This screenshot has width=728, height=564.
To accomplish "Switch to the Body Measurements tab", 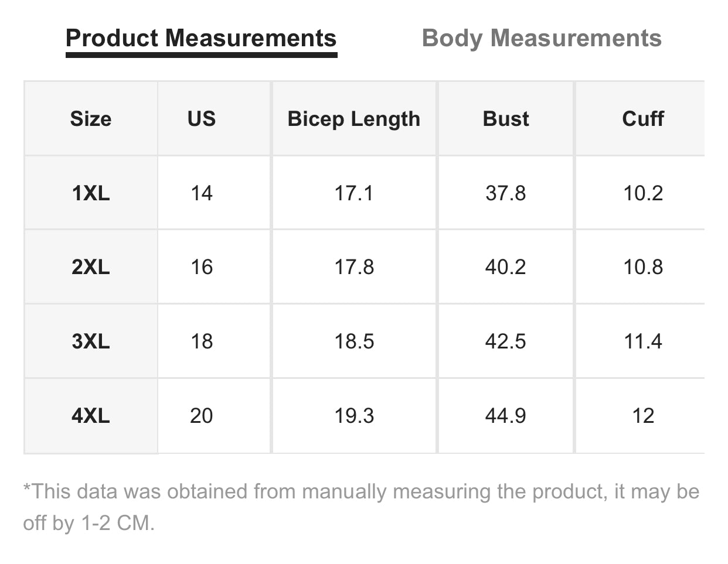I will pos(542,39).
